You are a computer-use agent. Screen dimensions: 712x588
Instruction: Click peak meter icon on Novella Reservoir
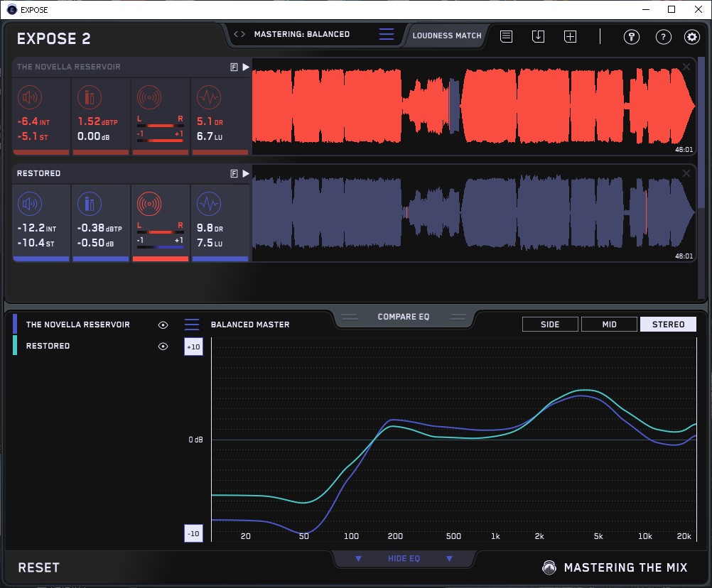[90, 97]
